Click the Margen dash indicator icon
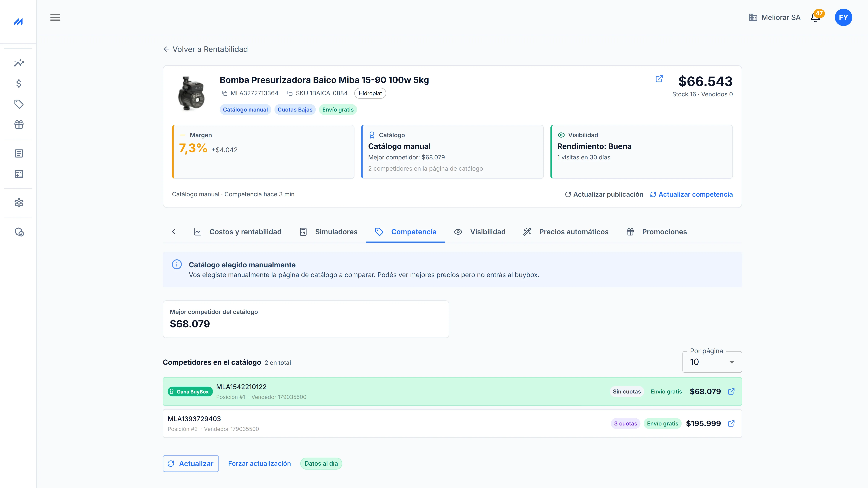 (x=183, y=135)
